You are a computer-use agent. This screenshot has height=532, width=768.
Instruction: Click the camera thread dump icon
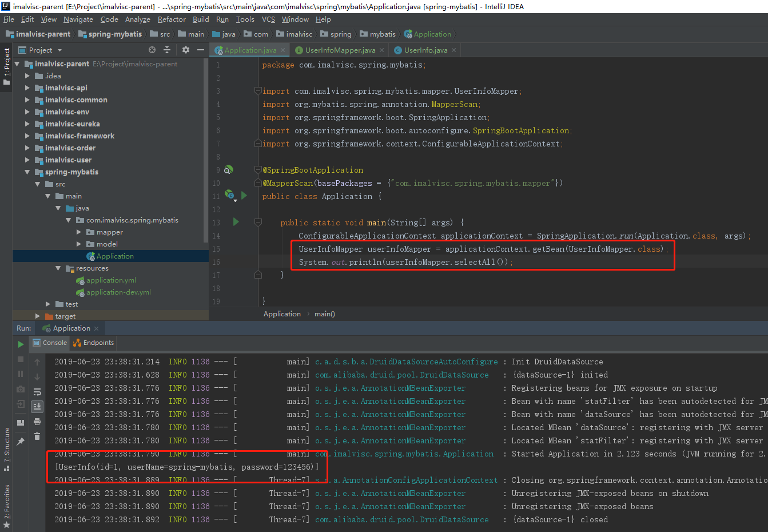(x=21, y=389)
